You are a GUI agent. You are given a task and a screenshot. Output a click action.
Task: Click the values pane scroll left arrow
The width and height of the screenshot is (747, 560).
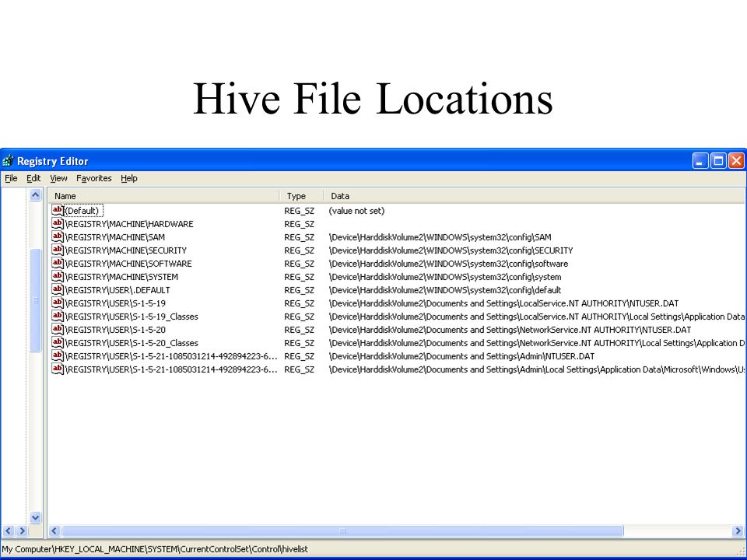pos(54,530)
